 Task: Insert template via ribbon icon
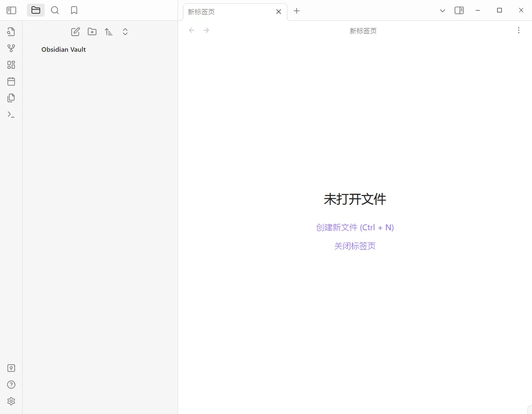point(11,98)
